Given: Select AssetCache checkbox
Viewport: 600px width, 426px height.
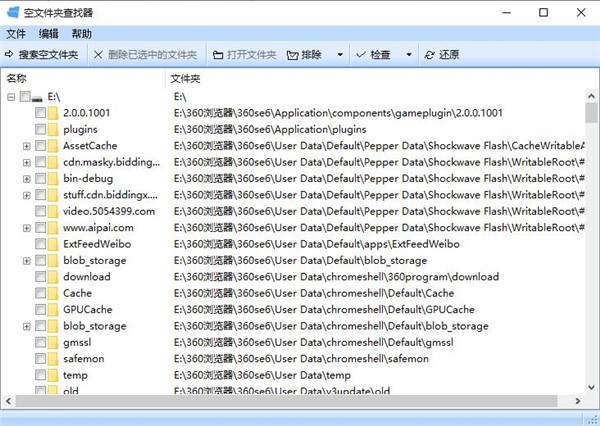Looking at the screenshot, I should [40, 146].
